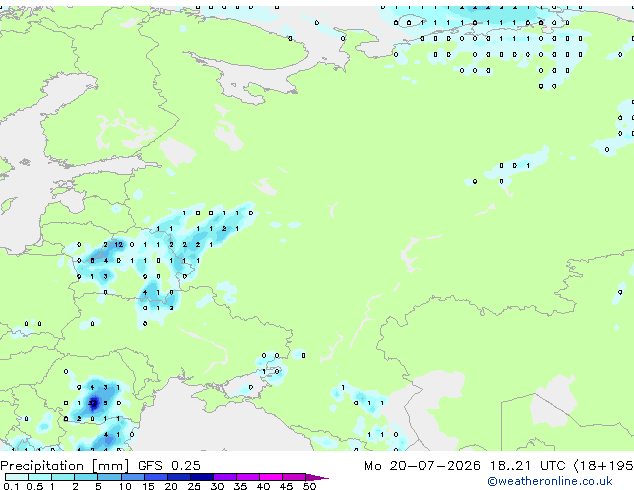Click the 1–2 mm legend color swatch

coord(63,477)
